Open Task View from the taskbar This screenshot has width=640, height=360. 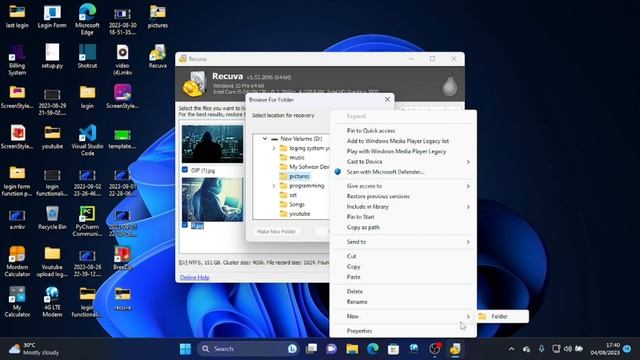coord(311,349)
